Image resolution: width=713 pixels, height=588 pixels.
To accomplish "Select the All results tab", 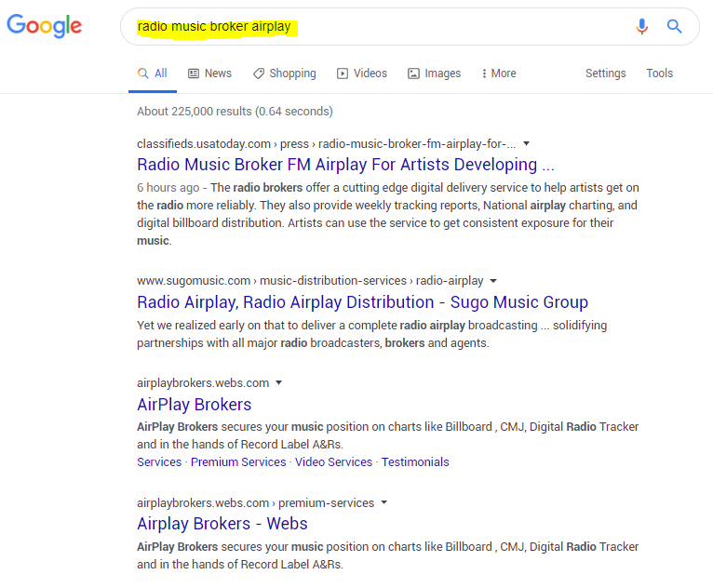I will pos(153,73).
